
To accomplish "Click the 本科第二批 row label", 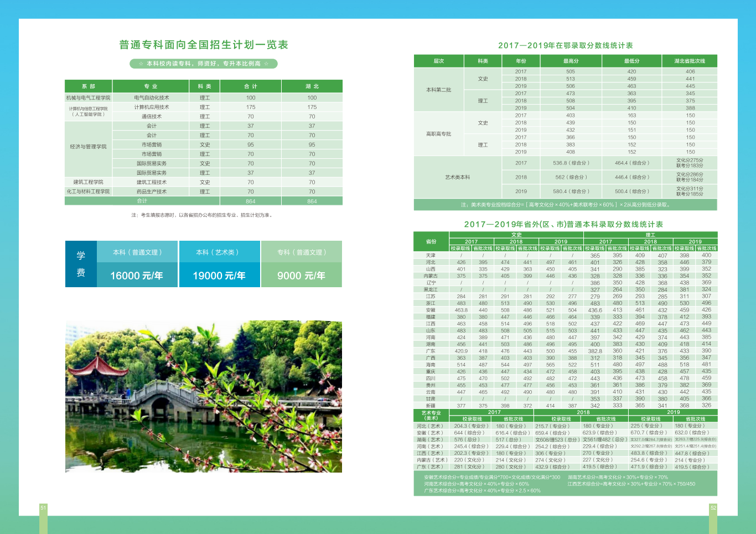I will [439, 90].
